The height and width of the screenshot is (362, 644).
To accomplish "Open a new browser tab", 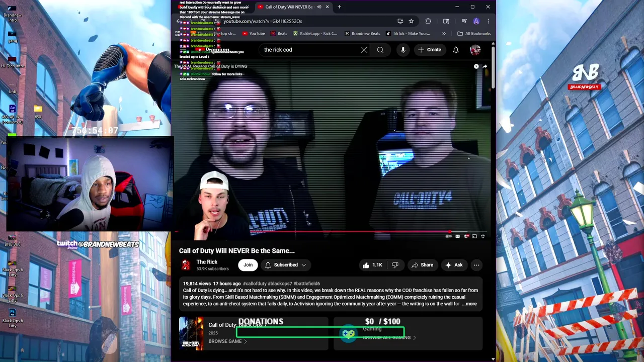I will pos(339,7).
